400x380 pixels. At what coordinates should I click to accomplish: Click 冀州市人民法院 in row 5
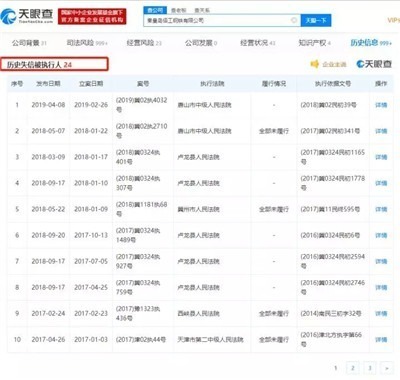(x=198, y=209)
